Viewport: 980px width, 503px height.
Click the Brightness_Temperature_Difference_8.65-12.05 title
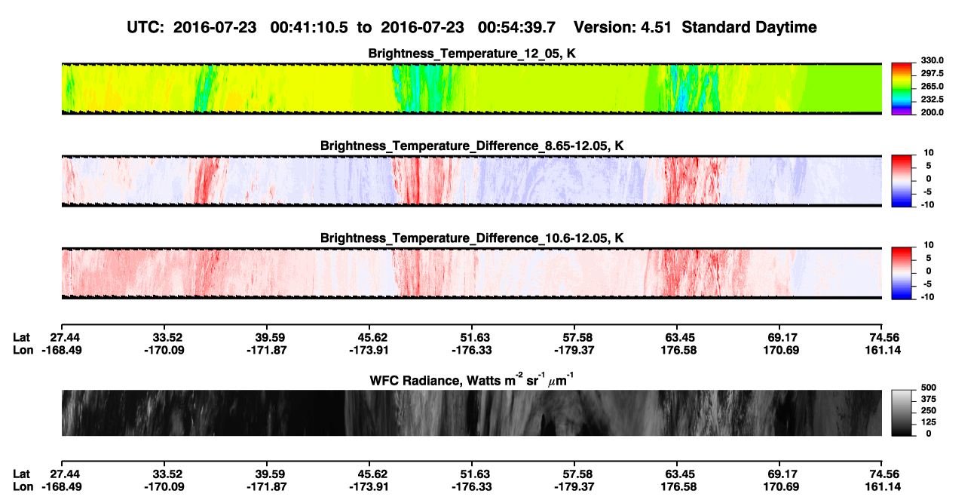(472, 146)
